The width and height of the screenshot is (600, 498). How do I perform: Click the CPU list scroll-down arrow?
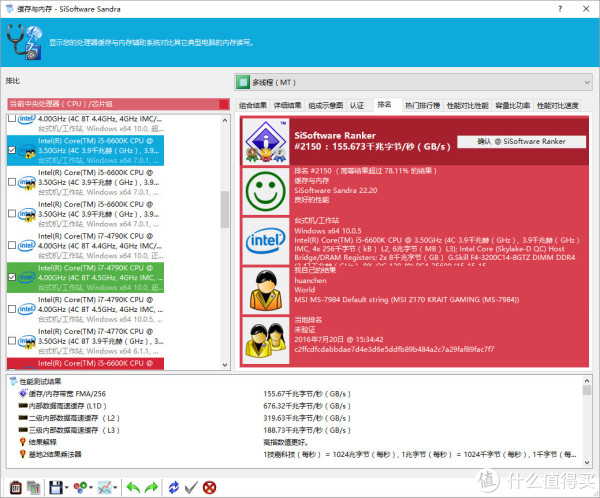click(x=225, y=365)
